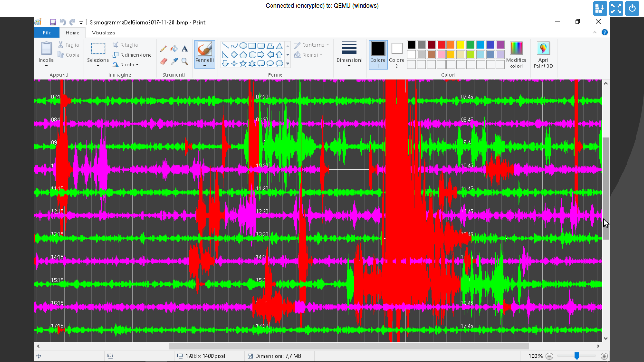Select the Fill with color bucket tool
Image resolution: width=644 pixels, height=362 pixels.
click(174, 49)
